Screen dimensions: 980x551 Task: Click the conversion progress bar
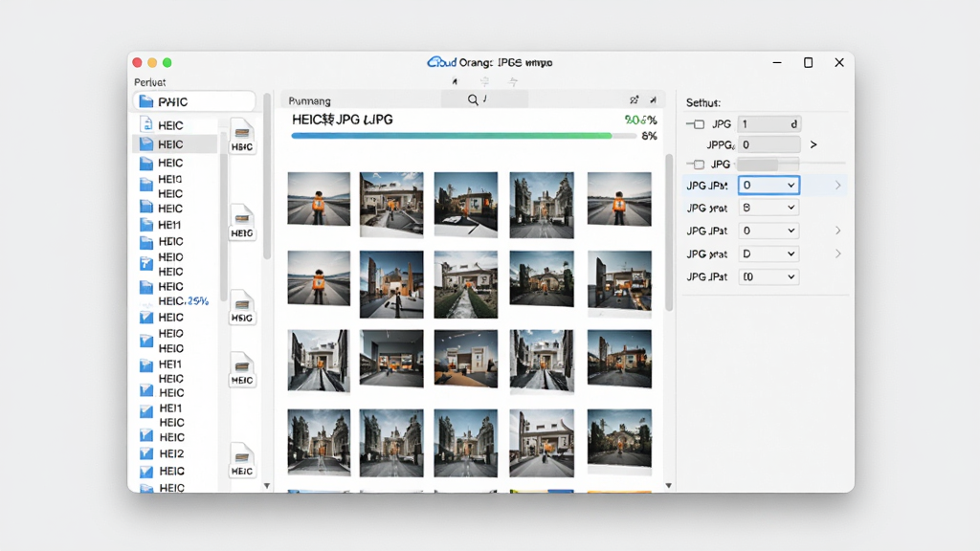(463, 136)
